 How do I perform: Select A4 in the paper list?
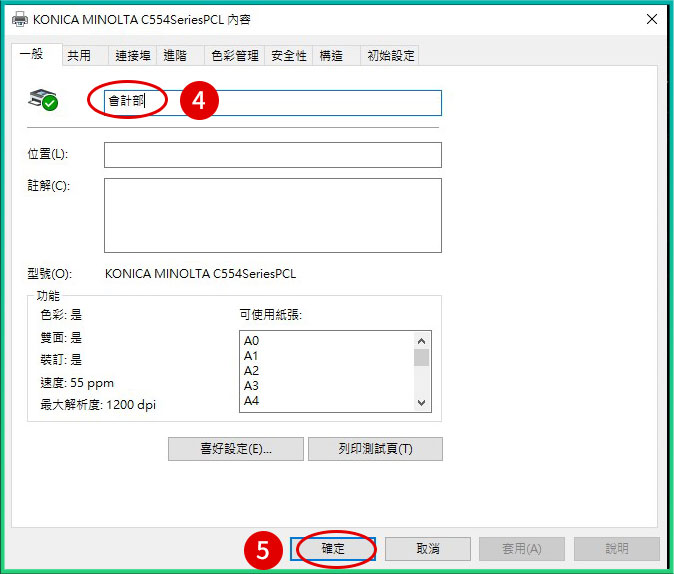coord(251,401)
